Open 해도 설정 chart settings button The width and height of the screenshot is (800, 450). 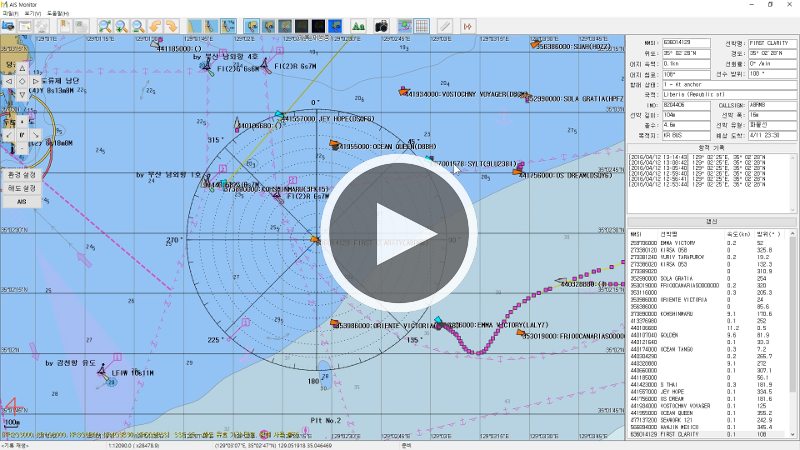click(x=22, y=187)
